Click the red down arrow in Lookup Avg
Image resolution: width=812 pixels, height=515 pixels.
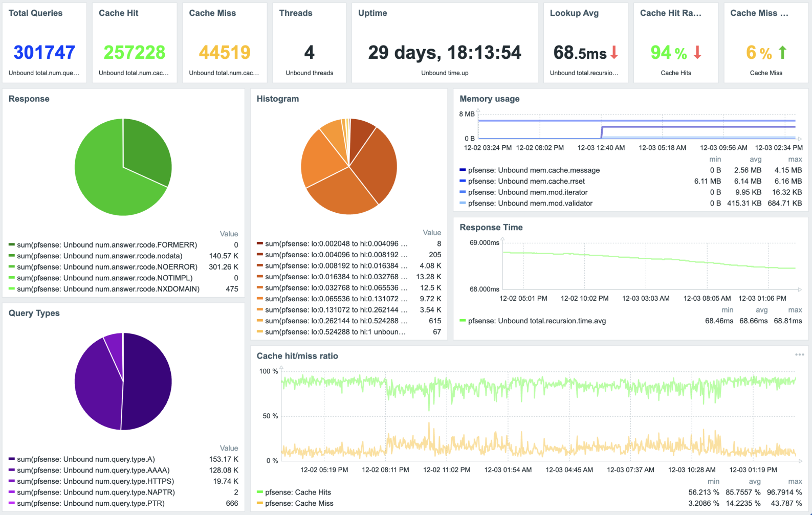point(615,52)
